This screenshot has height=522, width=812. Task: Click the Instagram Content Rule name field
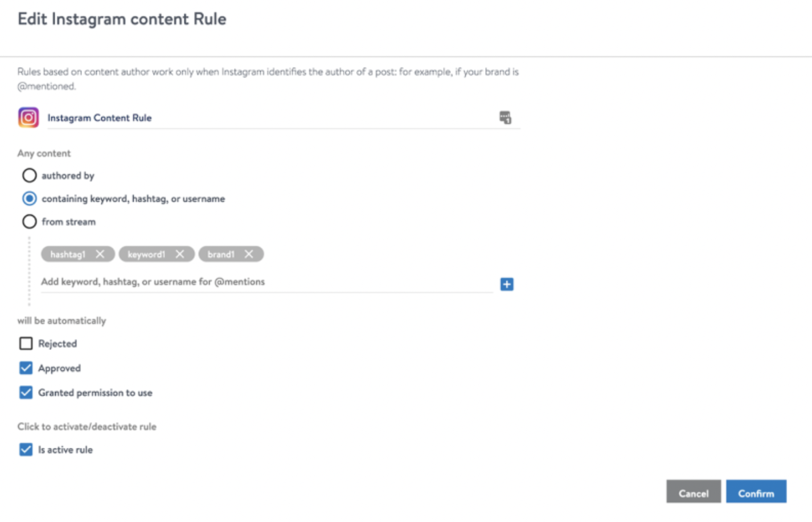pyautogui.click(x=171, y=118)
